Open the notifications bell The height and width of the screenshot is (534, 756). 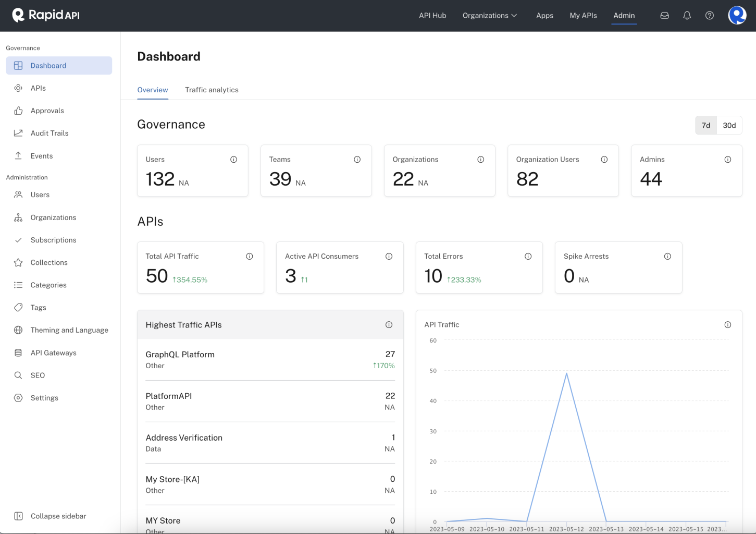[x=687, y=15]
